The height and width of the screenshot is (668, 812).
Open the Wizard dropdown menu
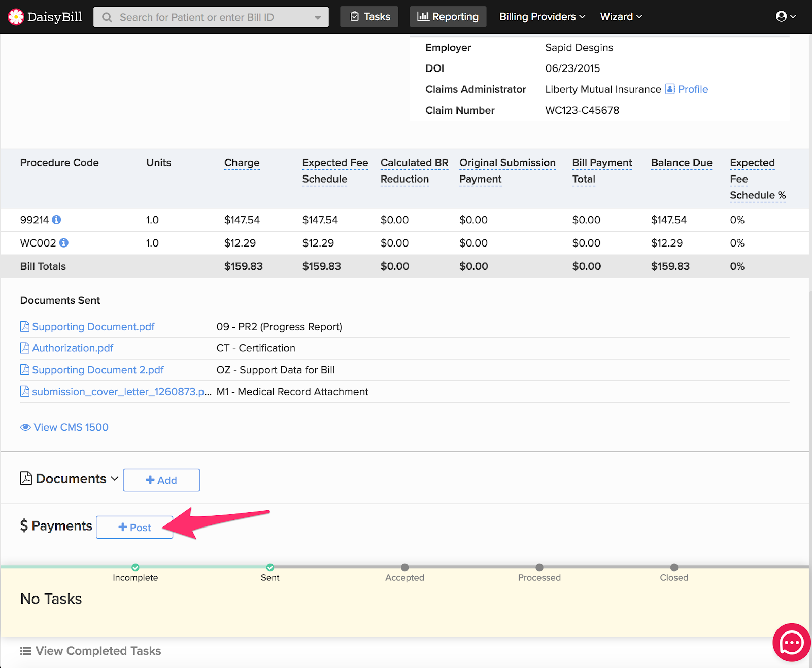tap(621, 17)
